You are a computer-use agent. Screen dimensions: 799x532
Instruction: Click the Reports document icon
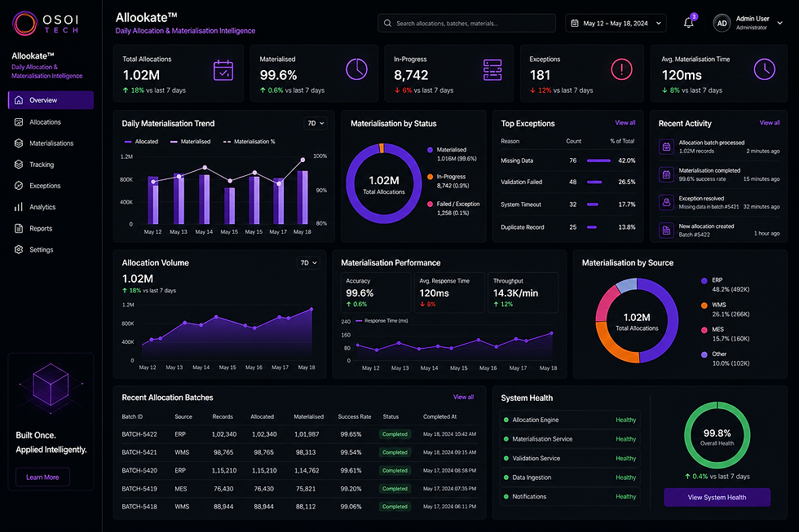pyautogui.click(x=19, y=229)
